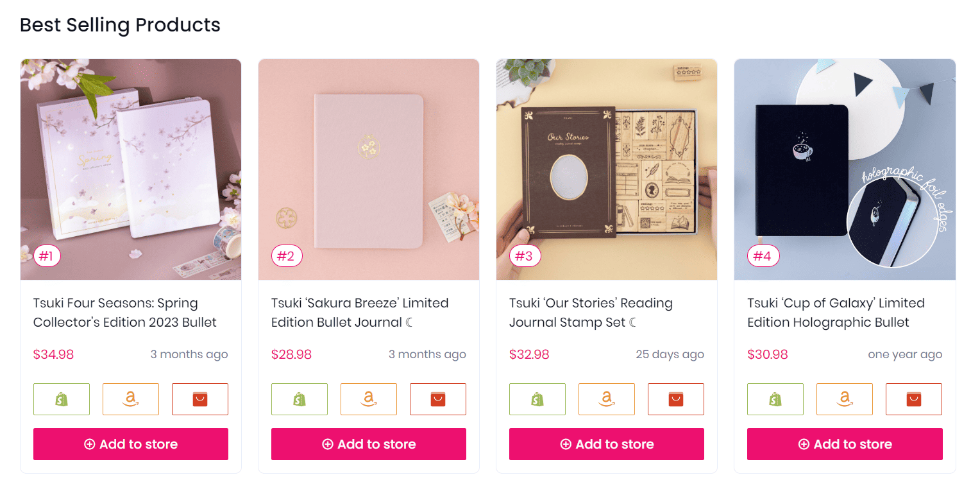Select the Shopify icon under Sakura Breeze journal

tap(299, 399)
